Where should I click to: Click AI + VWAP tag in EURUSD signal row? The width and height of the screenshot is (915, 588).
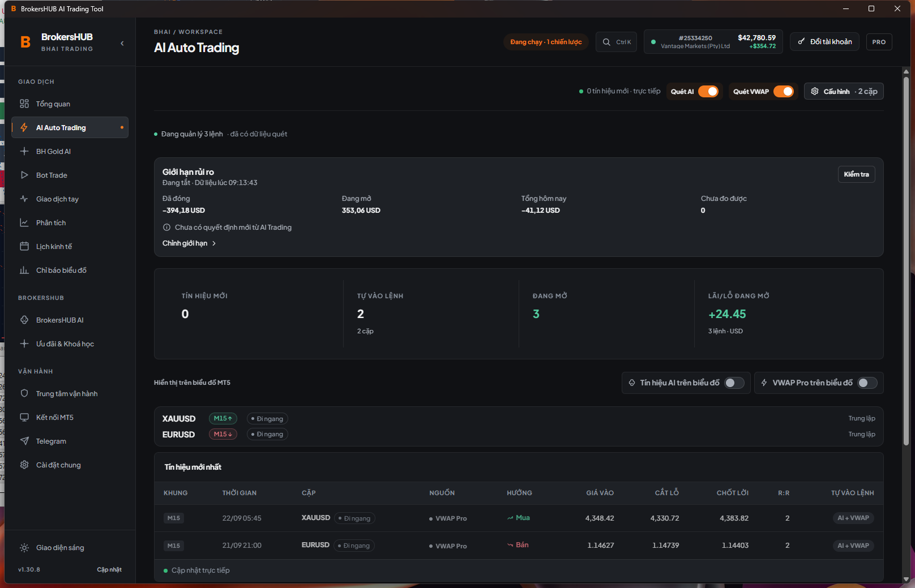853,546
